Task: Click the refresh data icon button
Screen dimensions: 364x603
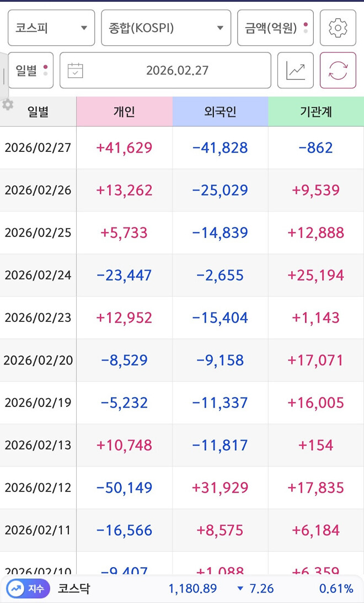Action: (x=338, y=70)
